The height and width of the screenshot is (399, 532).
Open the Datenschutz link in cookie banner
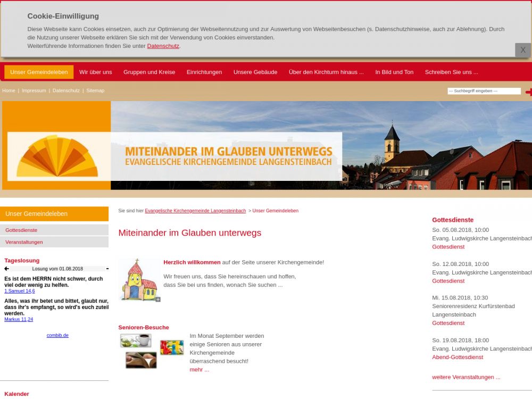coord(163,46)
